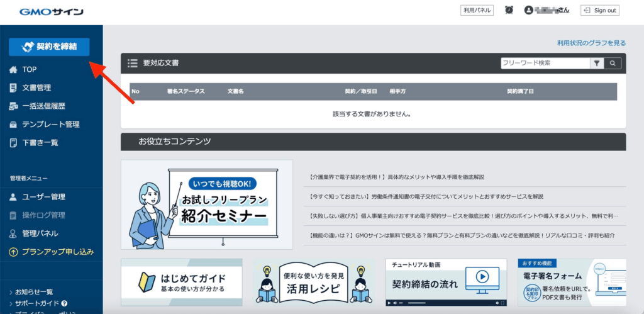
Task: Open 操作ログ管理 in the sidebar
Action: click(43, 215)
